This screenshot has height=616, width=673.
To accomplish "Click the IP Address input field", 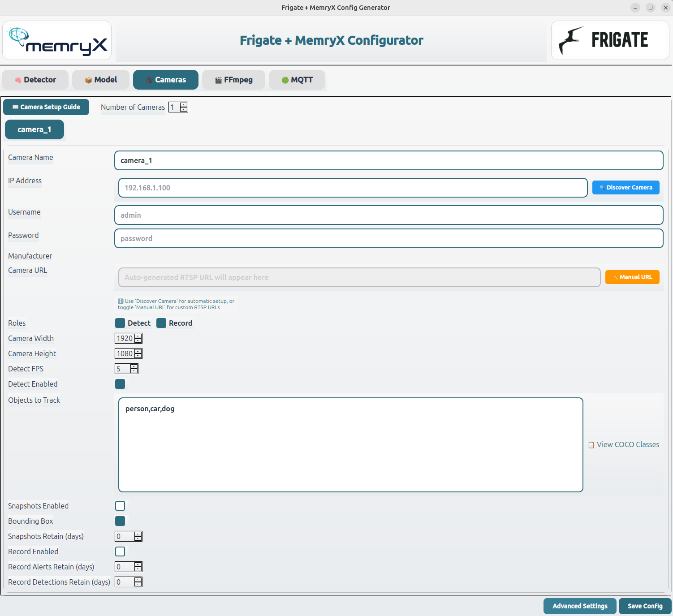I will pyautogui.click(x=353, y=188).
